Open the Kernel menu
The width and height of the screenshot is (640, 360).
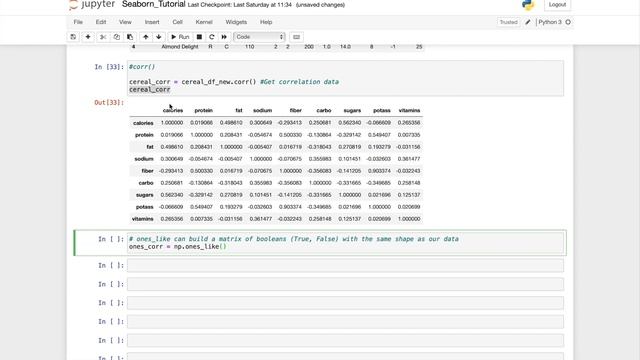204,22
